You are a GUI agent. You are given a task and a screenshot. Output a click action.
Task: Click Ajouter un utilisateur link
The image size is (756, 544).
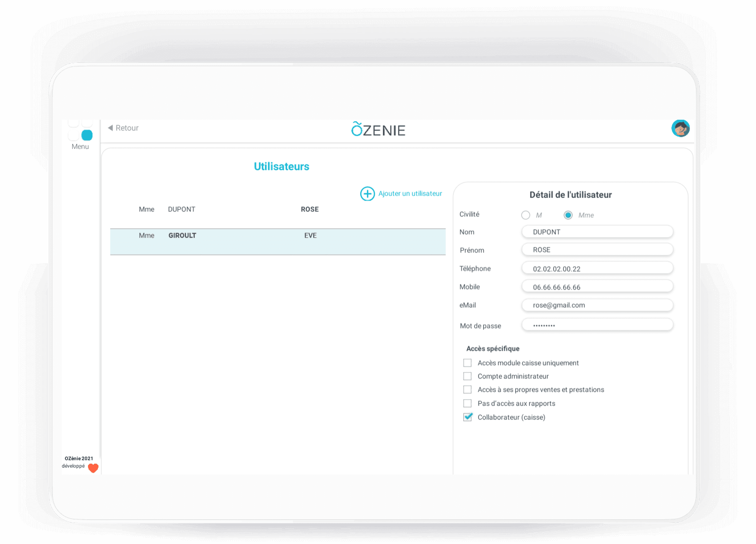tap(410, 194)
